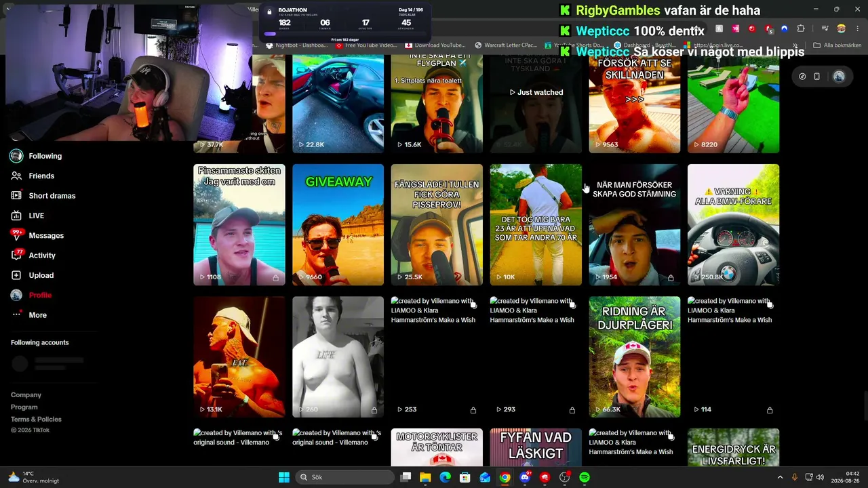Click the coin icon in top-right pill
Screen dimensions: 868x488
[x=802, y=77]
